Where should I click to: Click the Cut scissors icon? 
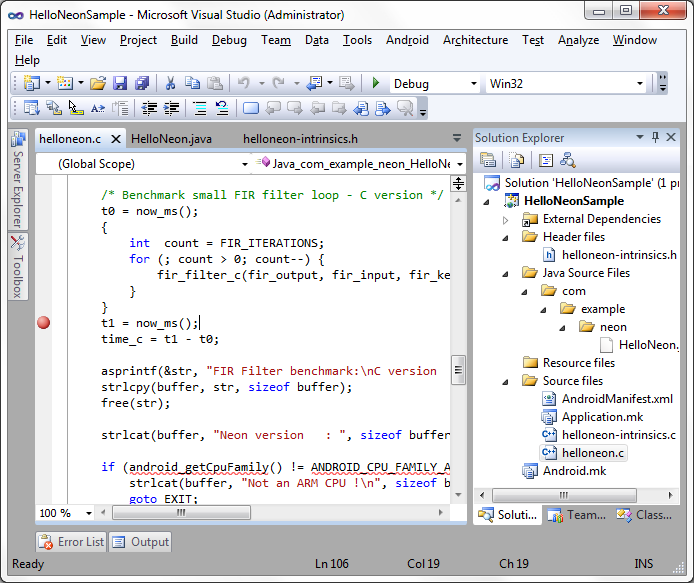170,83
